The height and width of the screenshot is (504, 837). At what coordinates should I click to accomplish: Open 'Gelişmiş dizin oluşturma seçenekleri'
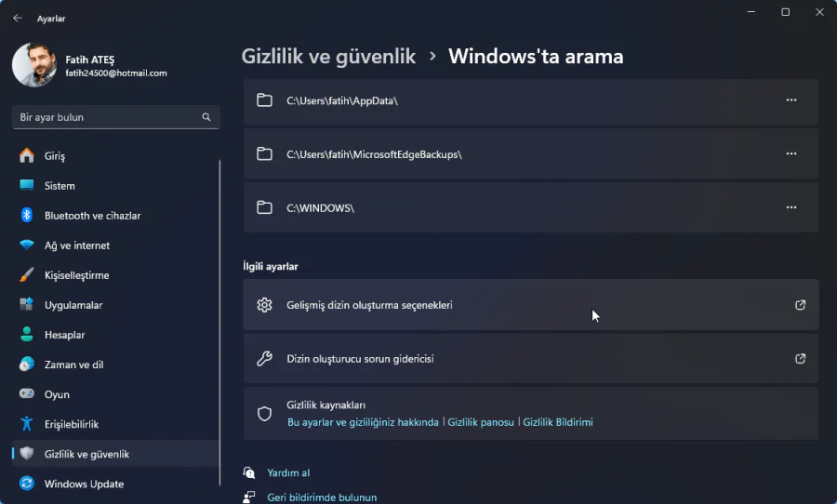(531, 305)
